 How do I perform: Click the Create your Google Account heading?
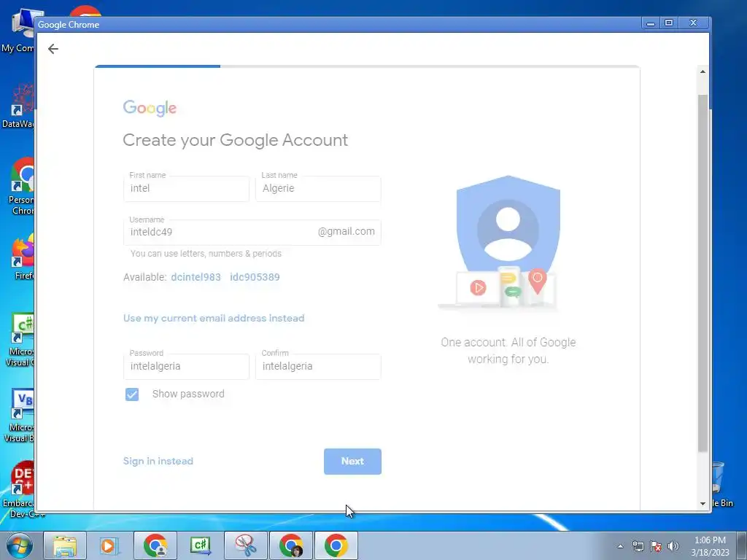tap(236, 140)
